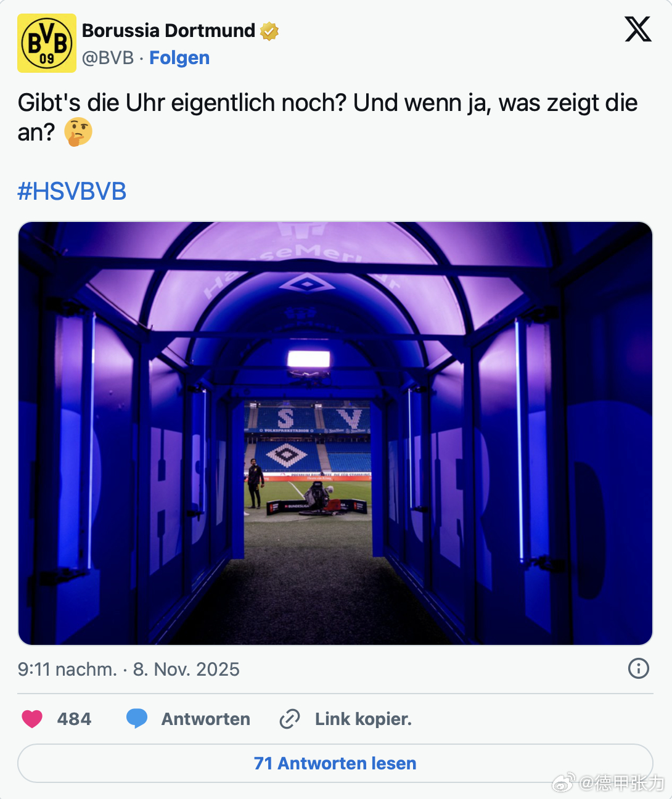Follow account via Folgen link
Image resolution: width=672 pixels, height=799 pixels.
tap(179, 58)
